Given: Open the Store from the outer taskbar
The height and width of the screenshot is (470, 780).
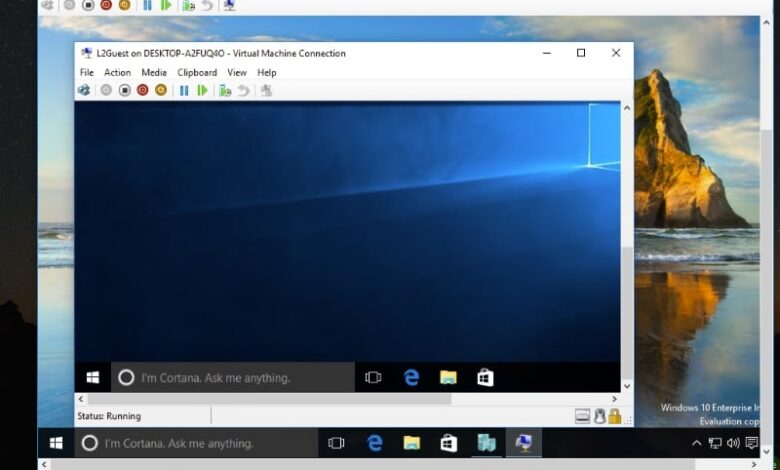Looking at the screenshot, I should coord(448,443).
